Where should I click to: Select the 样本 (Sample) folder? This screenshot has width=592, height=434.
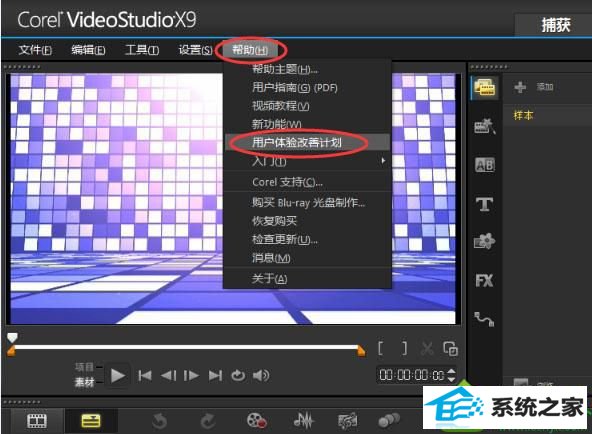coord(523,115)
